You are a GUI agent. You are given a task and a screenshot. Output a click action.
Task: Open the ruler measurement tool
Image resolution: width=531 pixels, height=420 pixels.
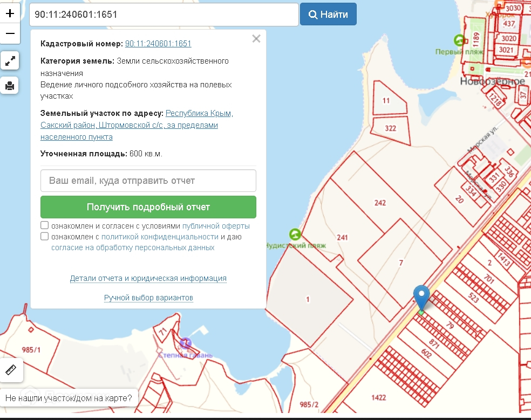pos(11,369)
